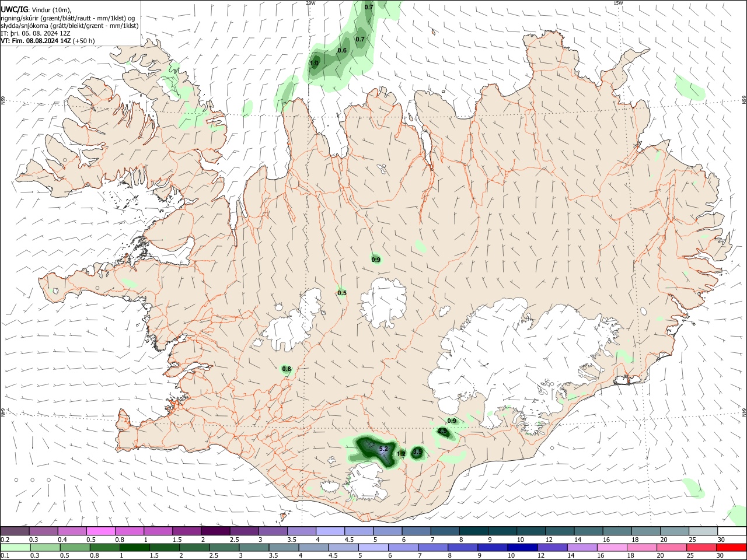747x560 pixels.
Task: Select deep blue lower-row swatch starting at 10
Action: coord(522,548)
